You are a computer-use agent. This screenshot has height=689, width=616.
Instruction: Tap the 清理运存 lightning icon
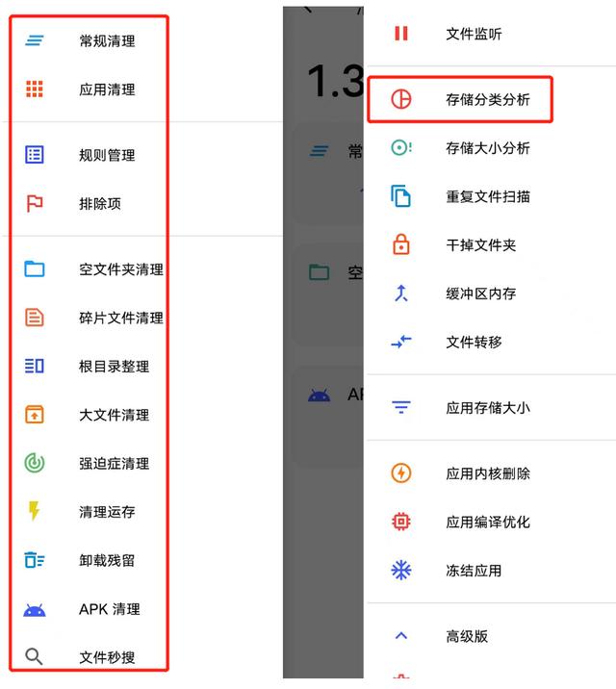(x=35, y=511)
